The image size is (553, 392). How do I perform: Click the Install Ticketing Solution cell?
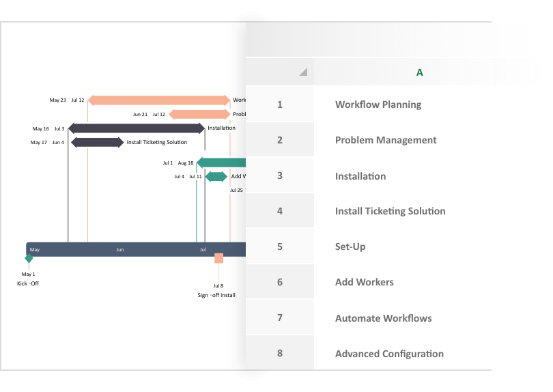pos(390,211)
